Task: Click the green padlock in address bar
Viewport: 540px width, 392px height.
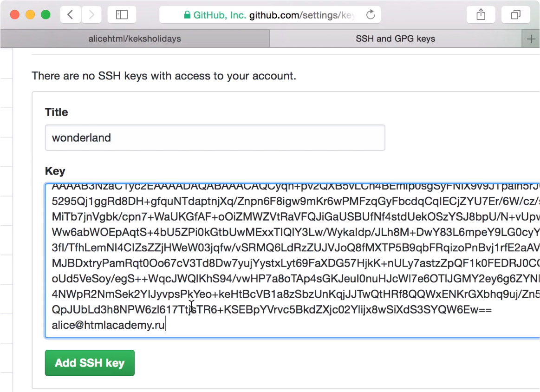Action: point(187,15)
